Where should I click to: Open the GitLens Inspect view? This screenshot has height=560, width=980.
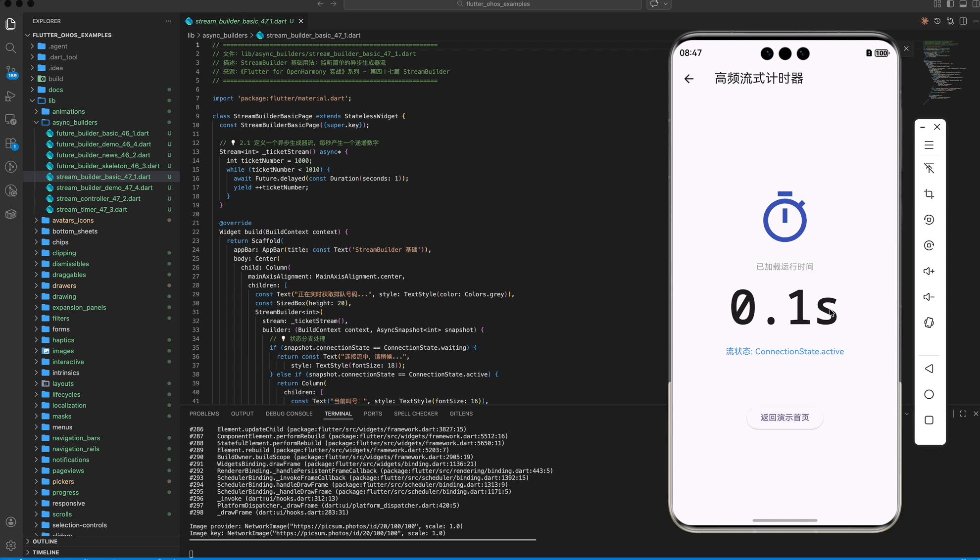pos(10,191)
